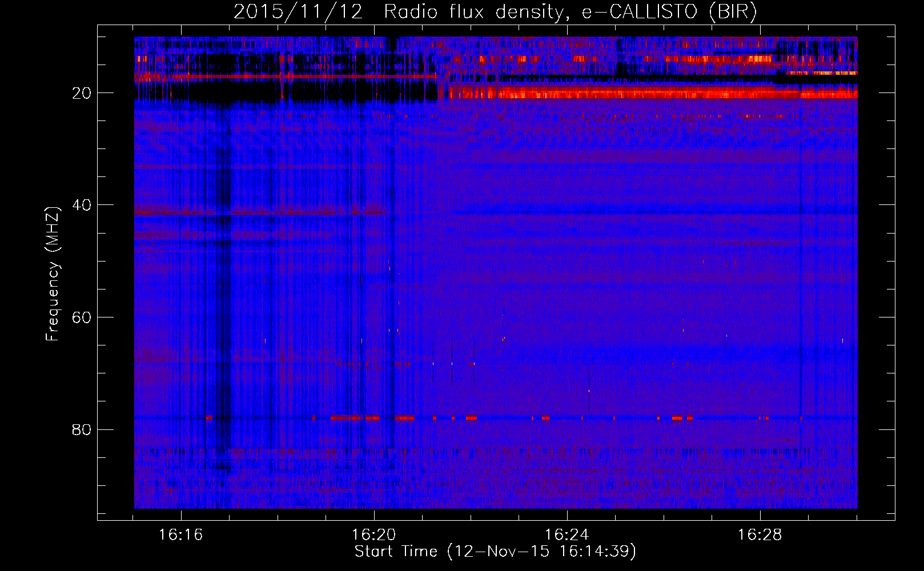This screenshot has width=924, height=571.
Task: Click the plot title '2015/11/12 Radio flux density, e-CALLISTO (BIR)'
Action: pos(495,12)
